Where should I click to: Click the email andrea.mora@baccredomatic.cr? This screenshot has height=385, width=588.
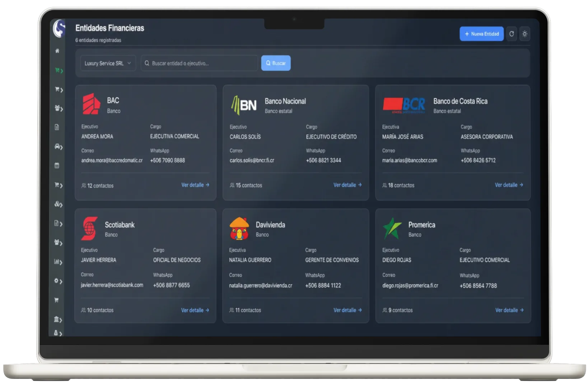112,160
